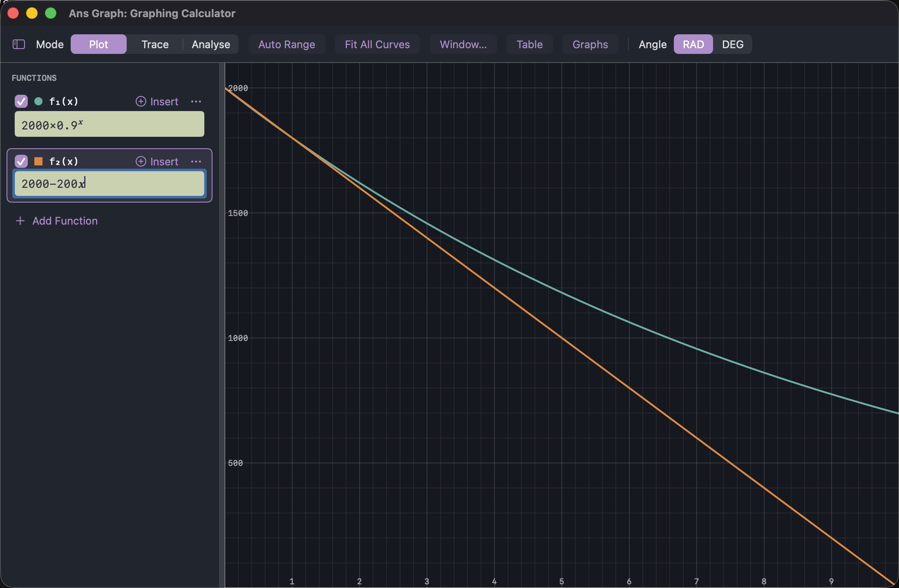The height and width of the screenshot is (588, 899).
Task: Click the f₁(x) function name label
Action: pos(64,101)
